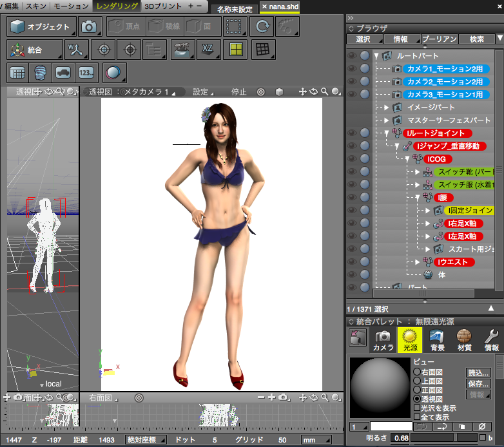Screen dimensions: 504x447
Task: Select the 正面図 radio button
Action: point(417,390)
